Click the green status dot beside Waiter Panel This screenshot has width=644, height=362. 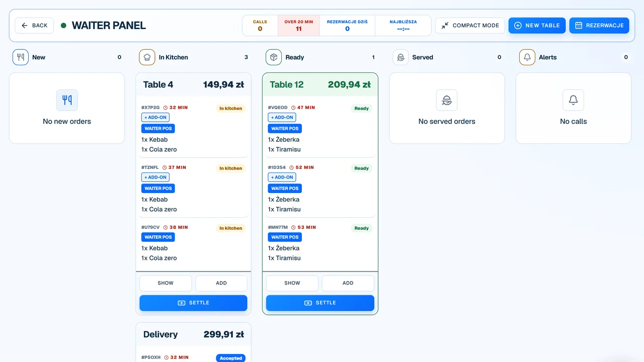(63, 25)
